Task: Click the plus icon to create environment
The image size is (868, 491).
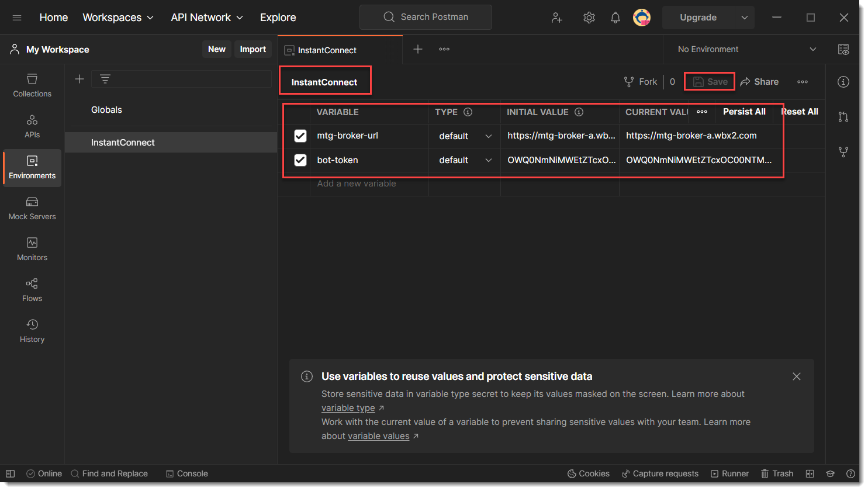Action: 79,79
